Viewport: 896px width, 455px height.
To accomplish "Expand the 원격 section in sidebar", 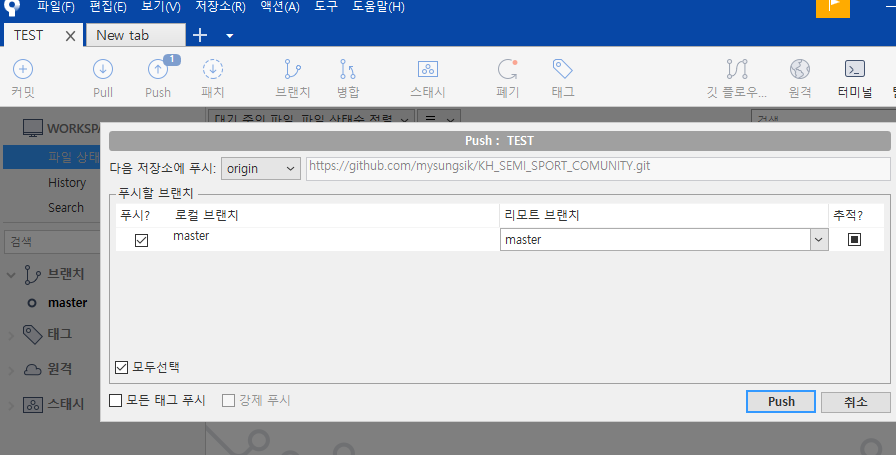I will [11, 371].
